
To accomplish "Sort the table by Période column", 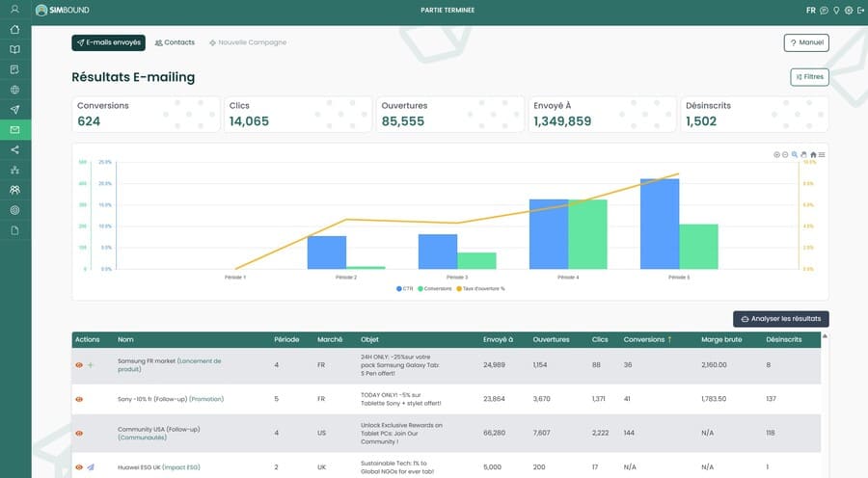I will pyautogui.click(x=286, y=339).
